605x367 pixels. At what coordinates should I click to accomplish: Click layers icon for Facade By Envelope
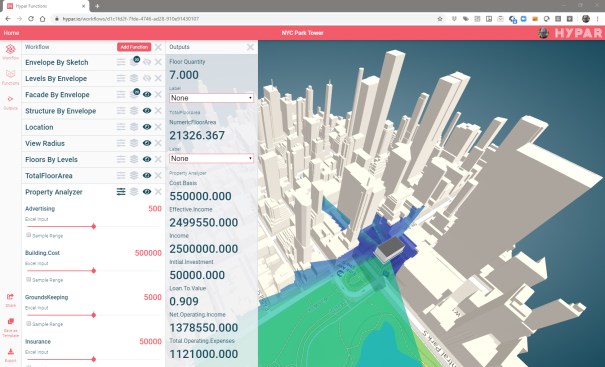tap(134, 94)
